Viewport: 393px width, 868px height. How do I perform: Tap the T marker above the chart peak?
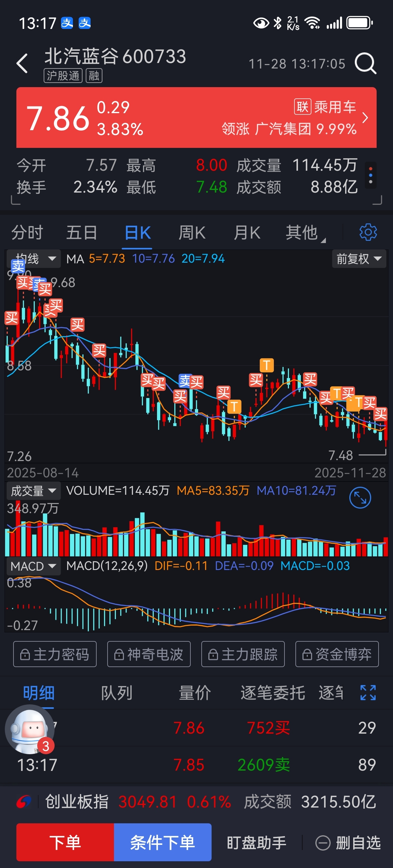pos(266,365)
